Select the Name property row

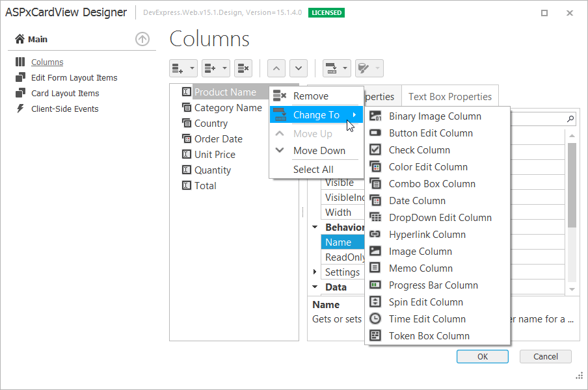click(342, 242)
